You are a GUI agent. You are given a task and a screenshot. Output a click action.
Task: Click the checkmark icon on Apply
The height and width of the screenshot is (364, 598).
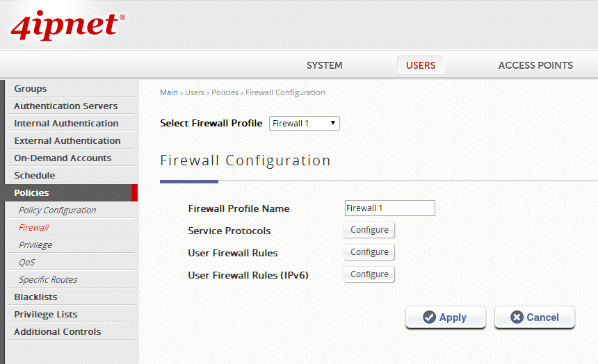pos(430,317)
